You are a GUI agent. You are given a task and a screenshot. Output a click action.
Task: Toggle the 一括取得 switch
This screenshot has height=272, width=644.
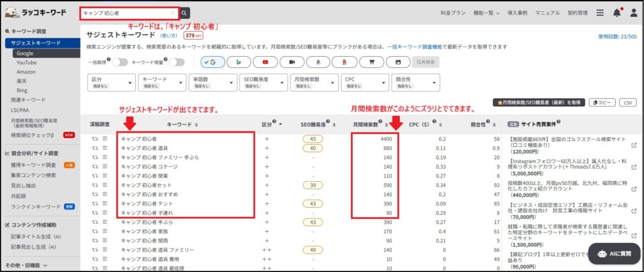coord(119,62)
